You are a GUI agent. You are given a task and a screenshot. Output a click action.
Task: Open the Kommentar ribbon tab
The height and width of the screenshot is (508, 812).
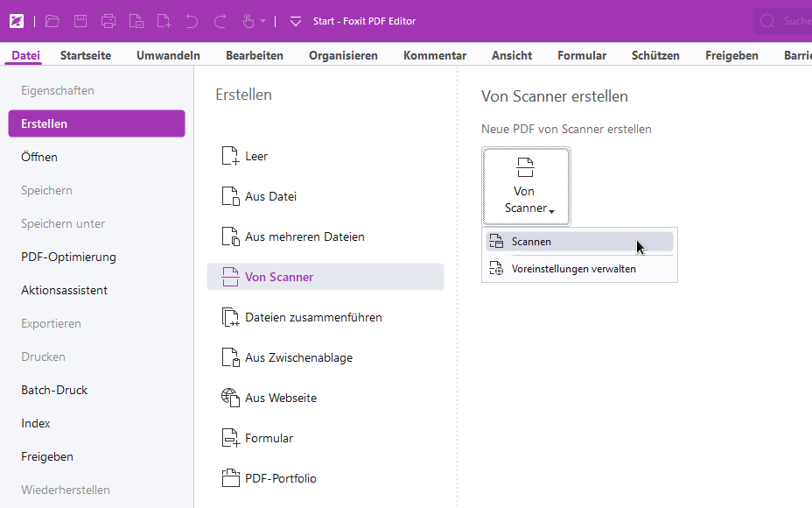(435, 55)
